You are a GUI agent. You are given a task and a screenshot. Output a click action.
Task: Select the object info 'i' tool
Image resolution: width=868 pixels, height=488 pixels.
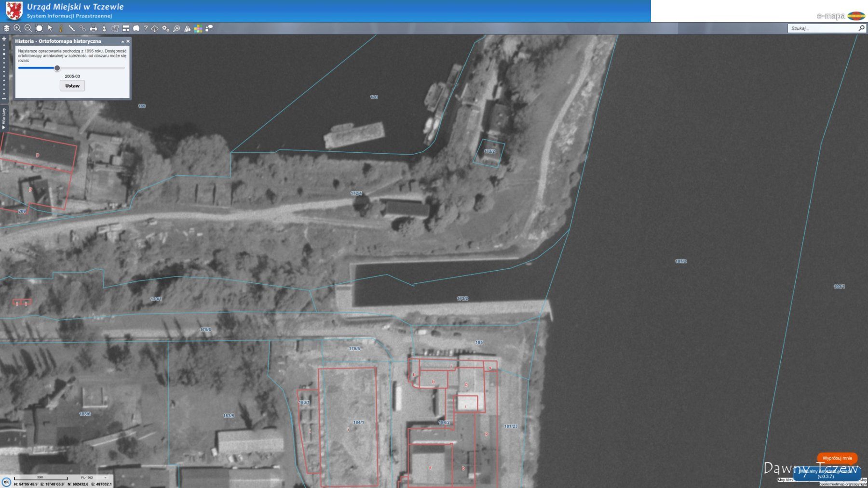(61, 28)
